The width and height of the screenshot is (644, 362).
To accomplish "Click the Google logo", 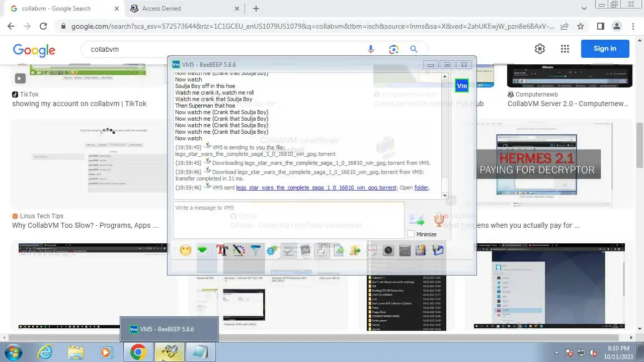I will click(x=34, y=50).
